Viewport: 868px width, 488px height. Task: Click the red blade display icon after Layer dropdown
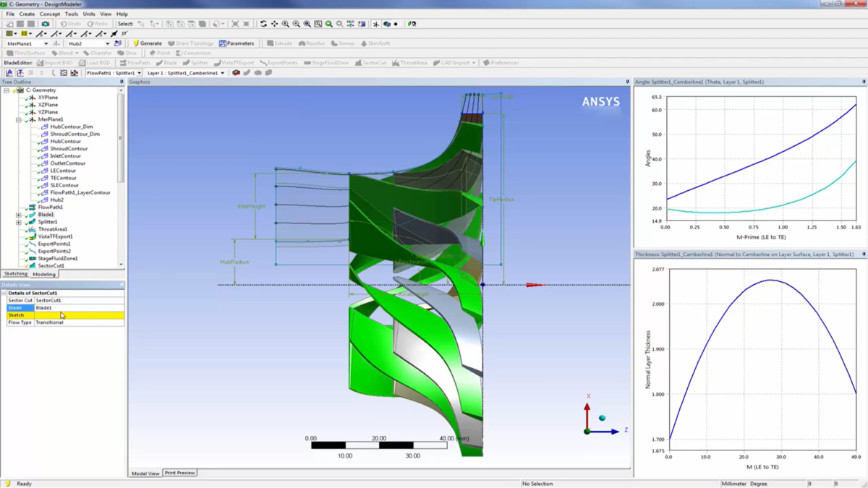coord(236,73)
